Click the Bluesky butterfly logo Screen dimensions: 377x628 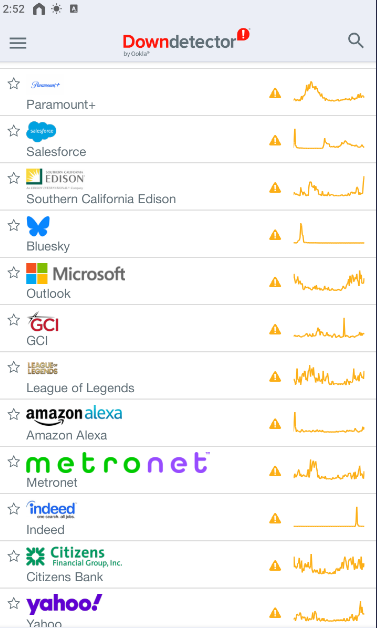[38, 226]
